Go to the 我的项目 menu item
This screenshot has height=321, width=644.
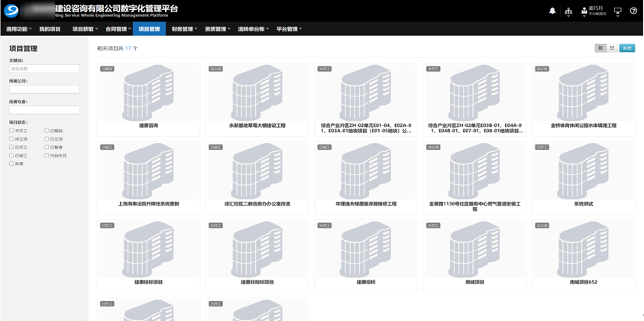50,29
